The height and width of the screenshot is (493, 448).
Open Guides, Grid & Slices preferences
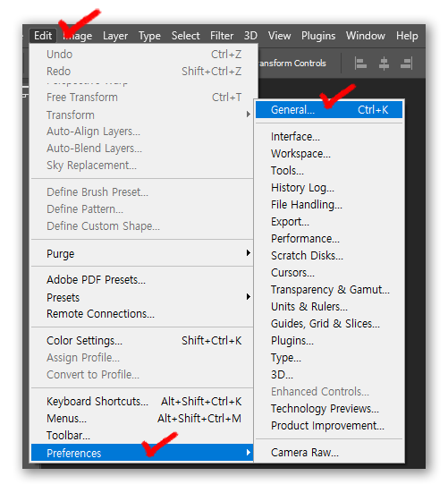tap(329, 323)
